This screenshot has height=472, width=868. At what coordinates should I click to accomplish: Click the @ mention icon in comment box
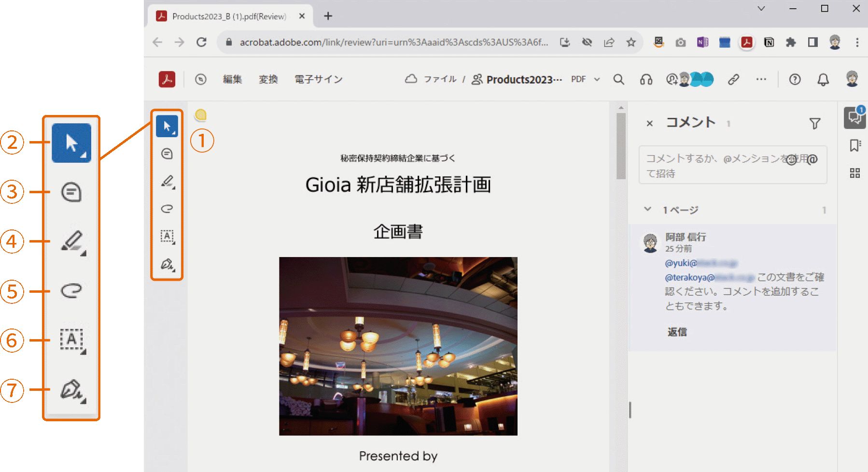pos(812,159)
